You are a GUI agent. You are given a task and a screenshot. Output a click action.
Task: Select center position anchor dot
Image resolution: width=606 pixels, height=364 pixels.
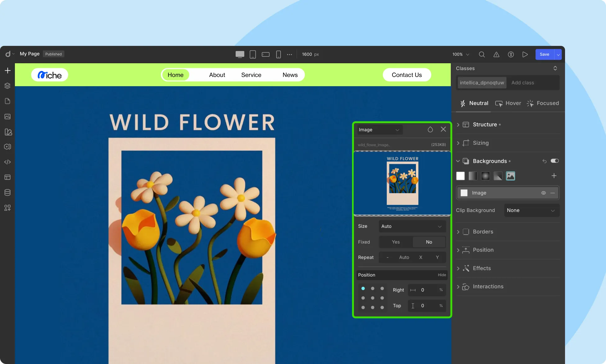tap(373, 298)
